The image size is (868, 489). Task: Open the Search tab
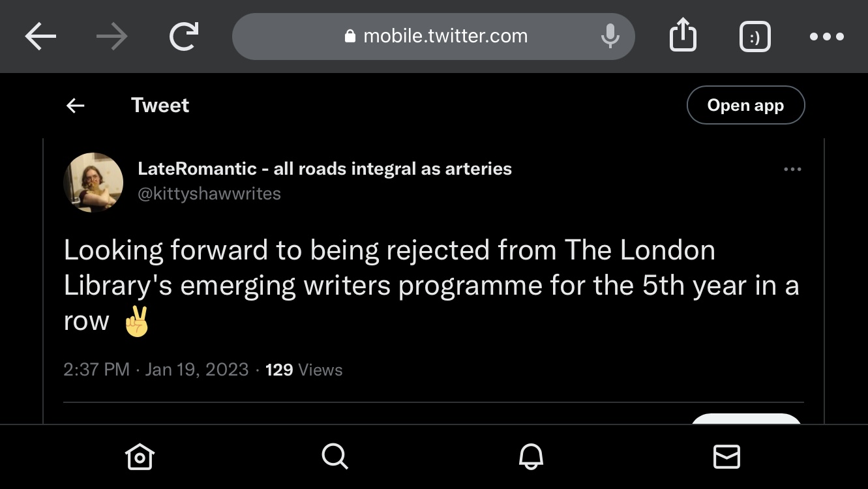335,456
